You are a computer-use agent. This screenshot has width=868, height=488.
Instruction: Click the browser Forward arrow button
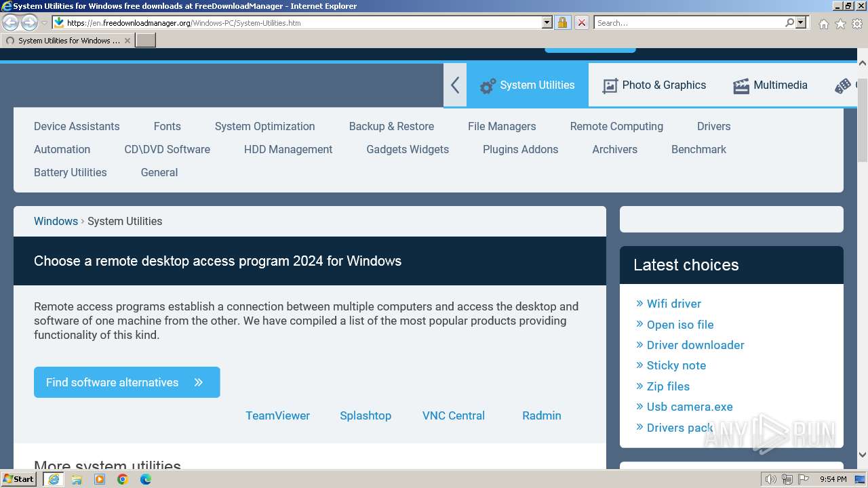(29, 22)
